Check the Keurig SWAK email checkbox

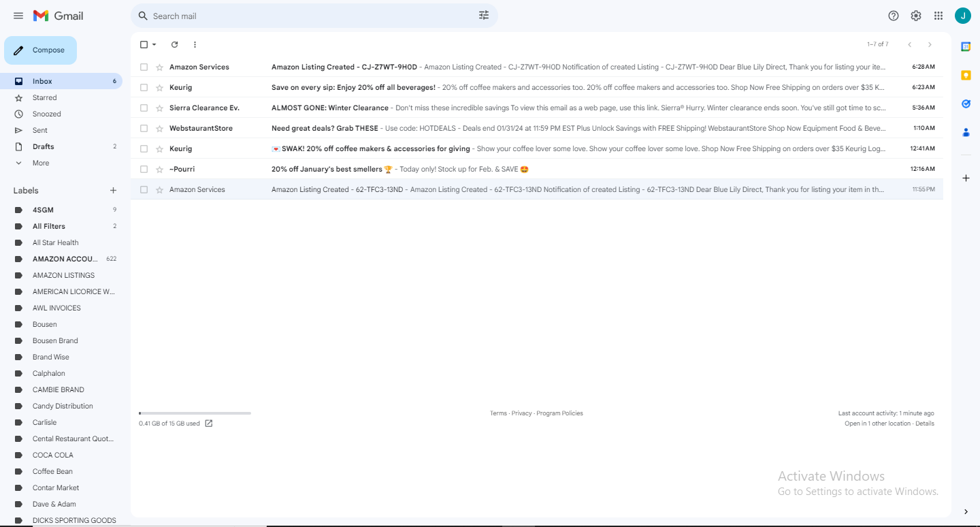pos(144,148)
